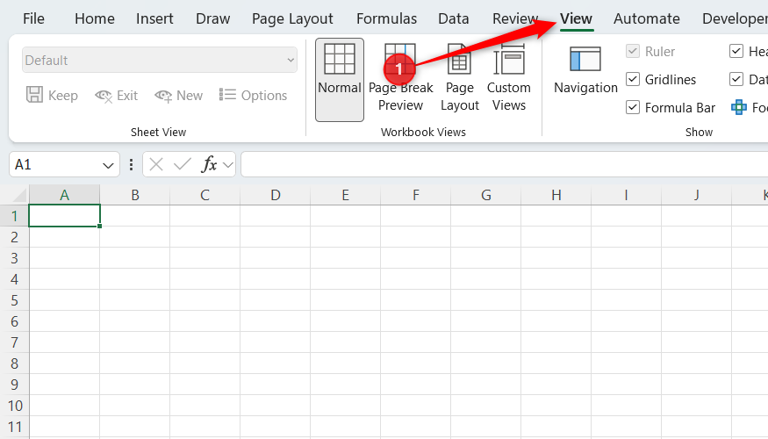
Task: Select row 8 header
Action: (14, 364)
